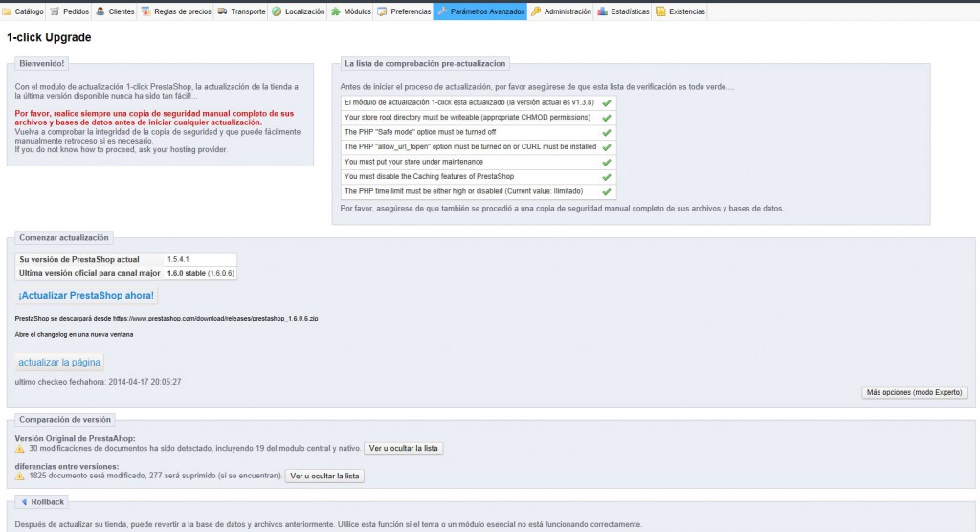The image size is (980, 532).
Task: Click ¡Actualizar PrestaShop ahora! button
Action: pyautogui.click(x=86, y=295)
